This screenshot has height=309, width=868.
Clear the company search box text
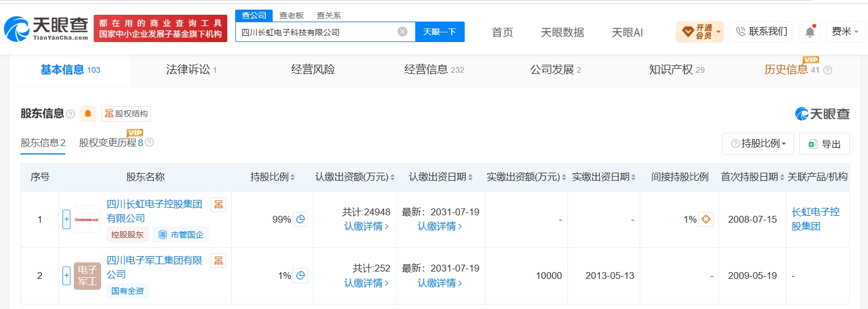point(402,32)
